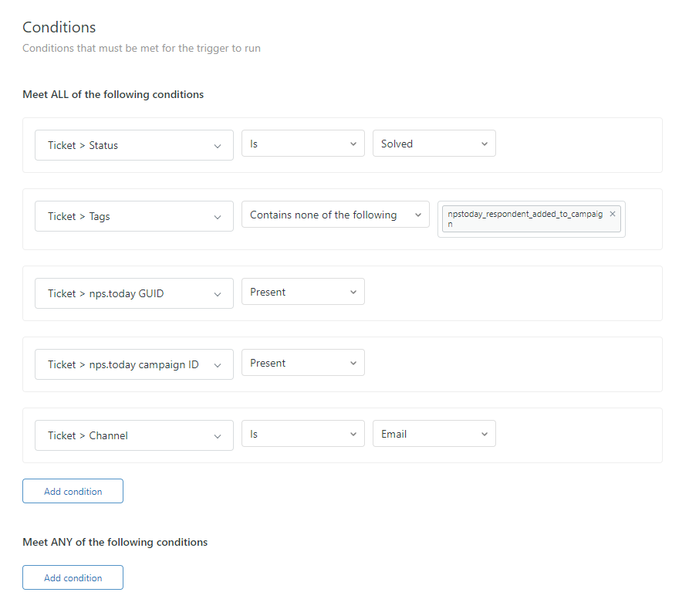This screenshot has height=616, width=689.
Task: Select the npstoday_respondent_added_to_campaign tag chip
Action: (525, 218)
